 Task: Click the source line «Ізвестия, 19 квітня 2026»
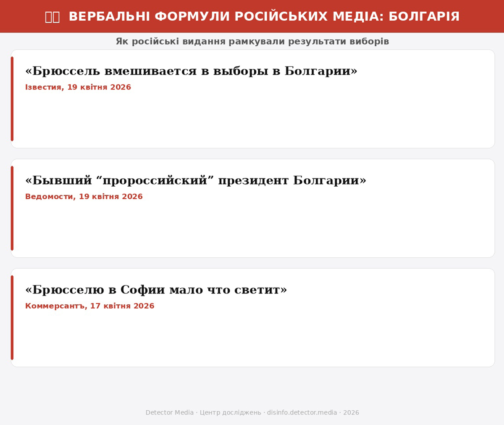coord(78,87)
